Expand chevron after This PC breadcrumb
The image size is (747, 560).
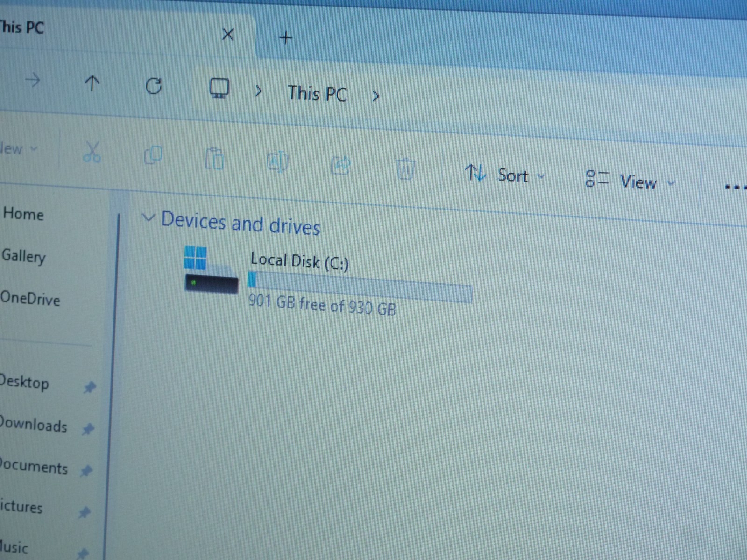pos(375,96)
